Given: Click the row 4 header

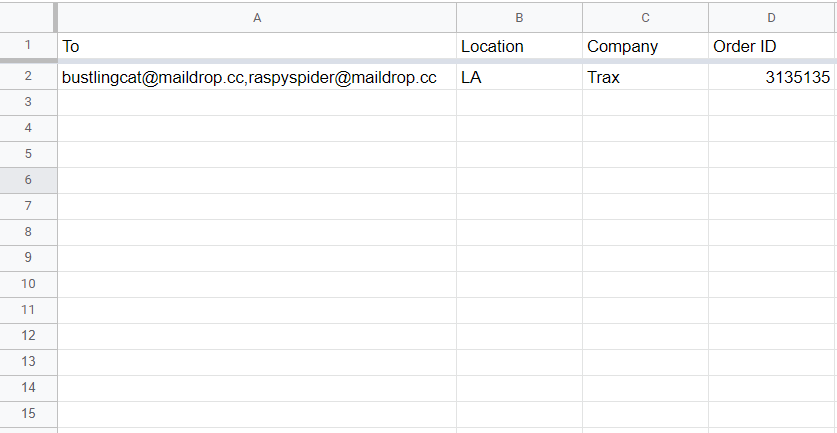Looking at the screenshot, I should coord(27,128).
